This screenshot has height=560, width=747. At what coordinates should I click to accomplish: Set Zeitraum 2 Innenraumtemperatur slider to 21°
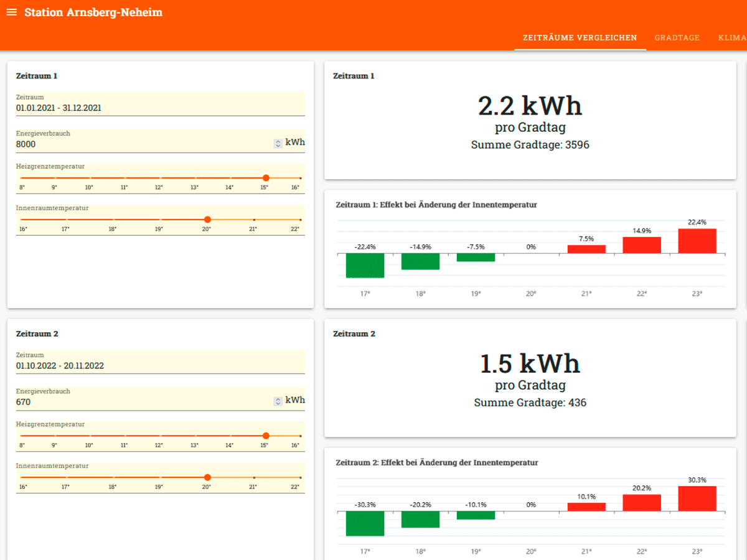coord(254,478)
